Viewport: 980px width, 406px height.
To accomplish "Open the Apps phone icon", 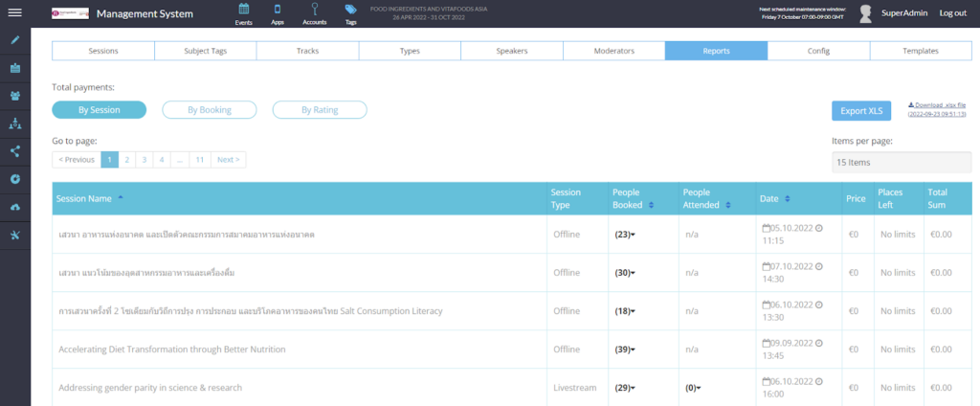I will (278, 9).
